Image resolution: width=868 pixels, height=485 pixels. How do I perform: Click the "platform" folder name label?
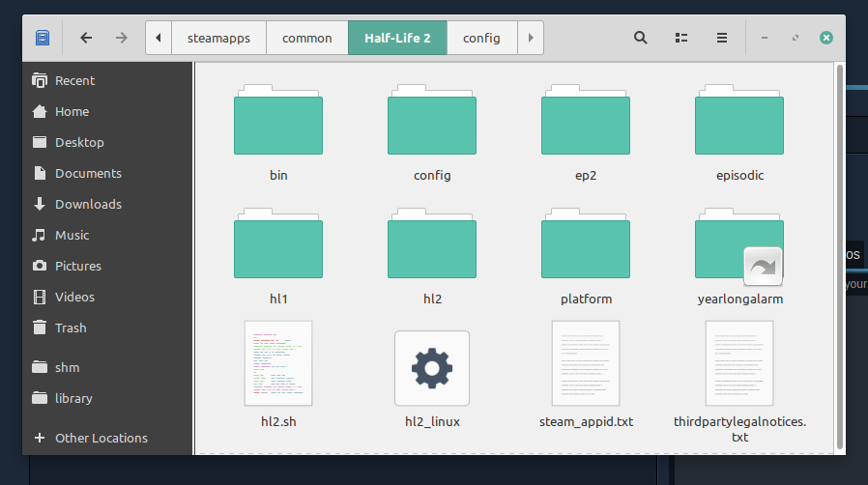[x=586, y=300]
